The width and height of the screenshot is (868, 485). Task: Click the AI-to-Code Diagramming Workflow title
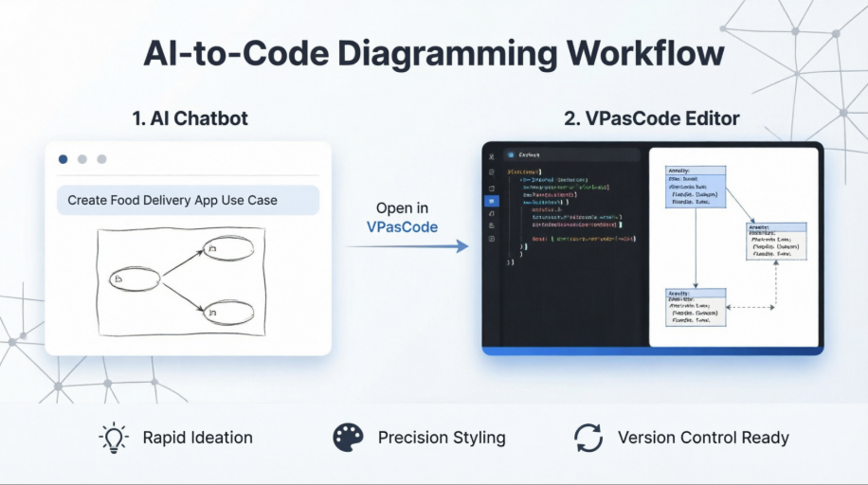tap(434, 54)
